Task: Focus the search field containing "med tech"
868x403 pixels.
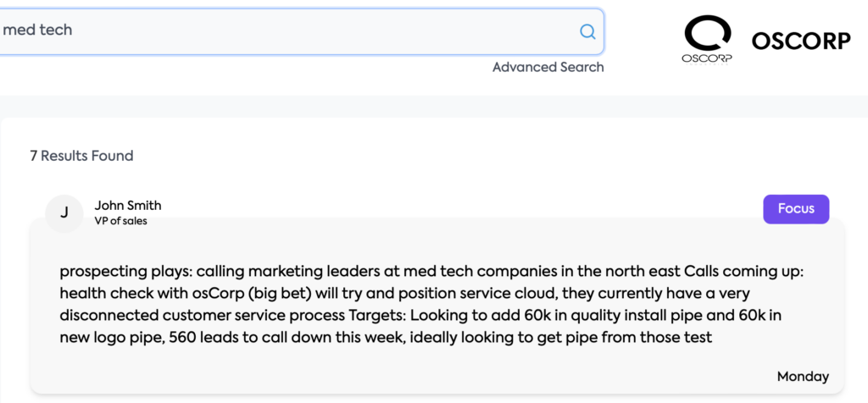Action: pos(299,31)
